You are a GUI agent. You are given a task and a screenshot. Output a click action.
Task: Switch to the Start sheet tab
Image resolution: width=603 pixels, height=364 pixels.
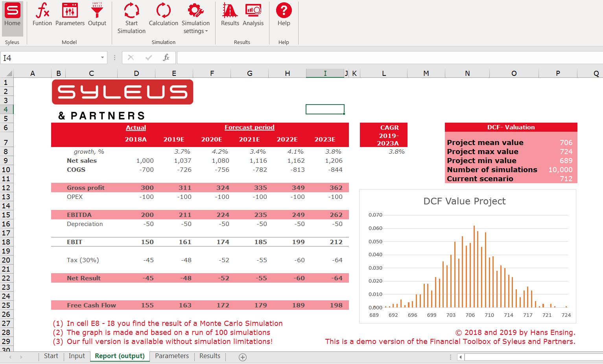point(51,356)
